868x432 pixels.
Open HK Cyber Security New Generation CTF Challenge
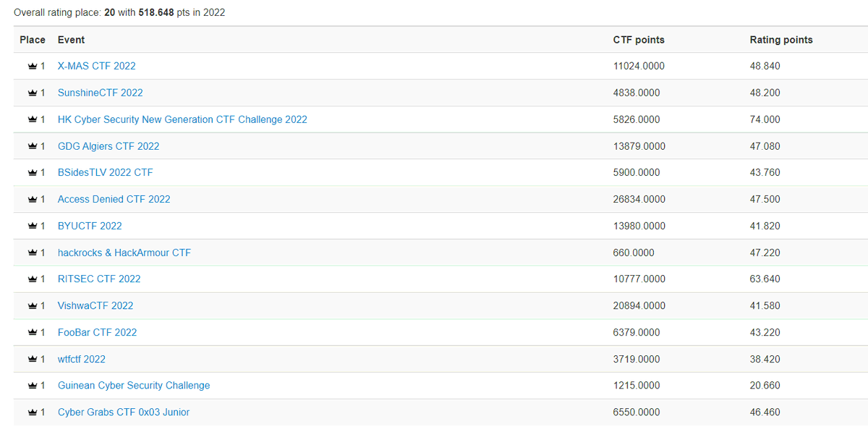pyautogui.click(x=182, y=119)
